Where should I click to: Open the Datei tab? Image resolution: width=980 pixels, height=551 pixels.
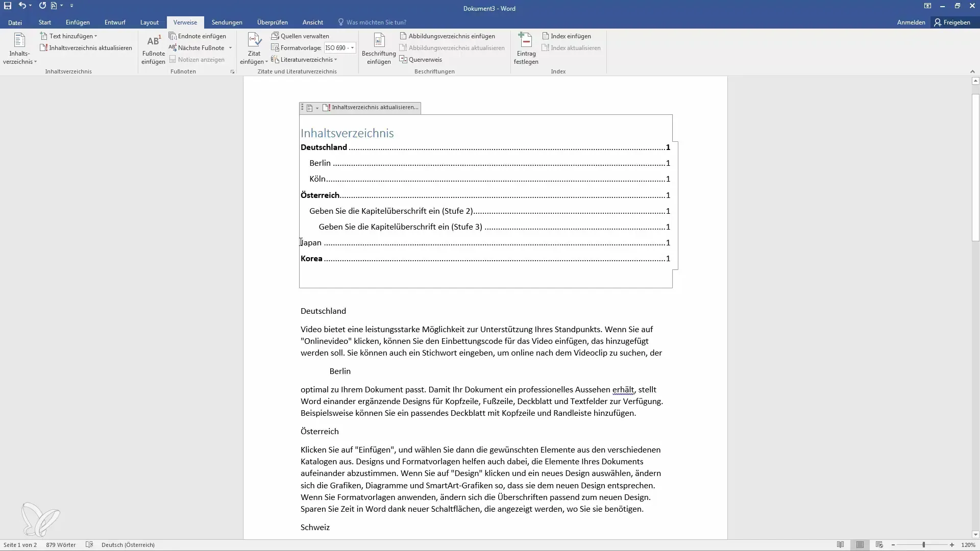(15, 22)
